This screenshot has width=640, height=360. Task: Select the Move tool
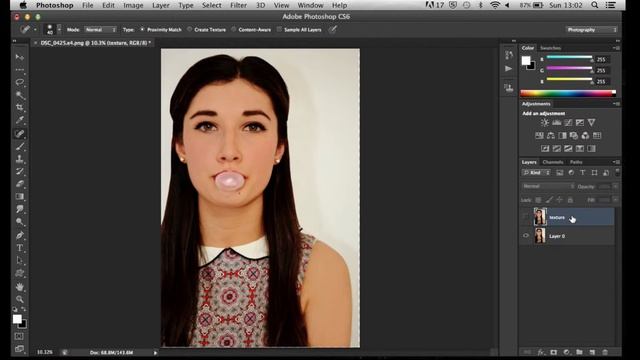[x=20, y=57]
